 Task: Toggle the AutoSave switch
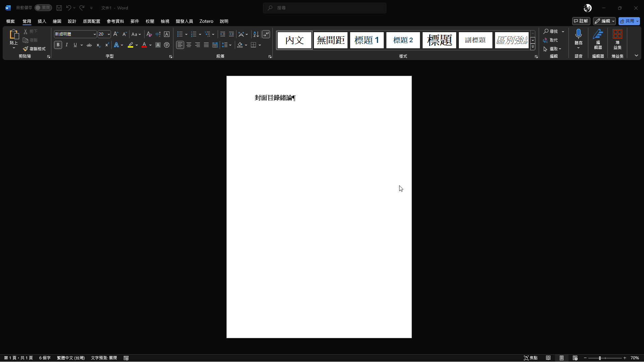click(43, 8)
